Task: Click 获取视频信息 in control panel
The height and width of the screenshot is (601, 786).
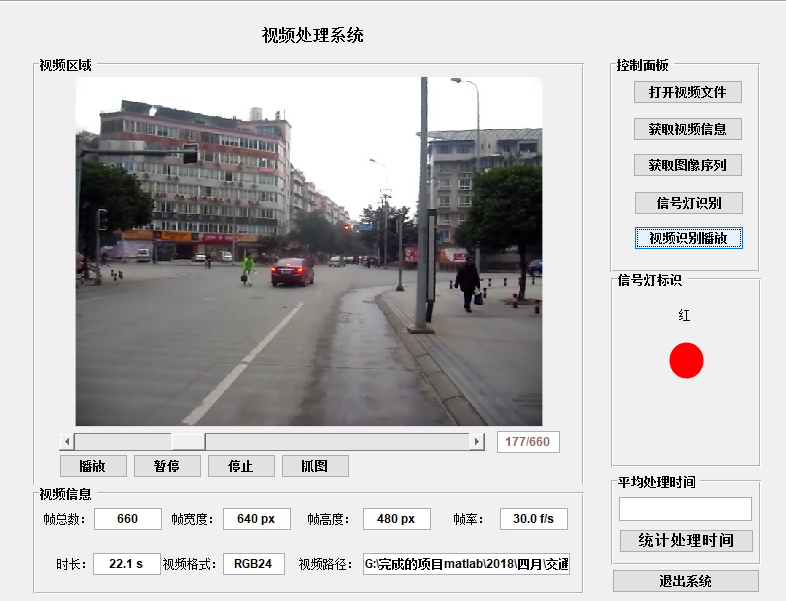Action: click(688, 129)
